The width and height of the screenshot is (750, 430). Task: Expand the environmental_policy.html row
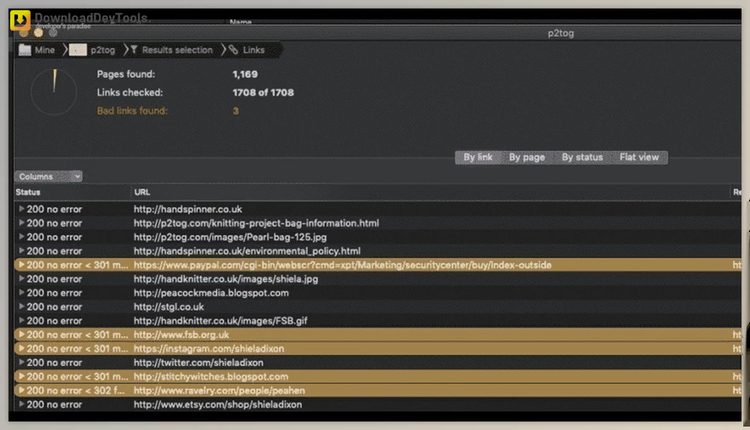point(22,251)
